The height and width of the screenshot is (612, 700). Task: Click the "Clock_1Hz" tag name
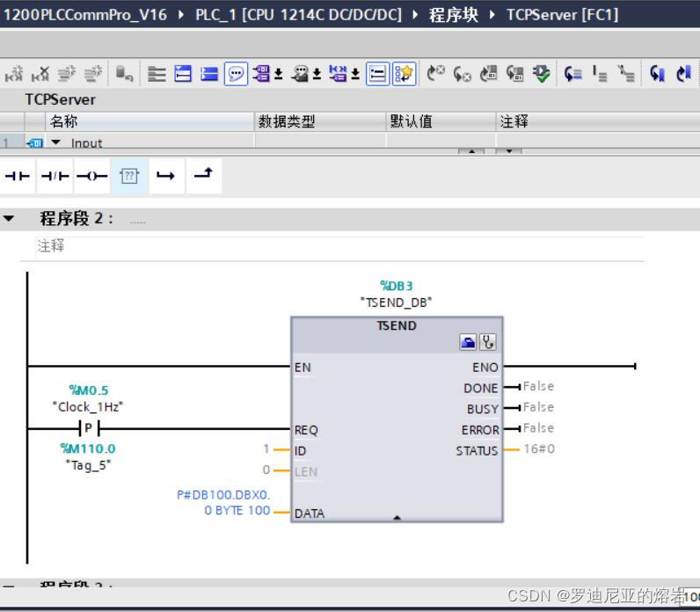pyautogui.click(x=88, y=407)
